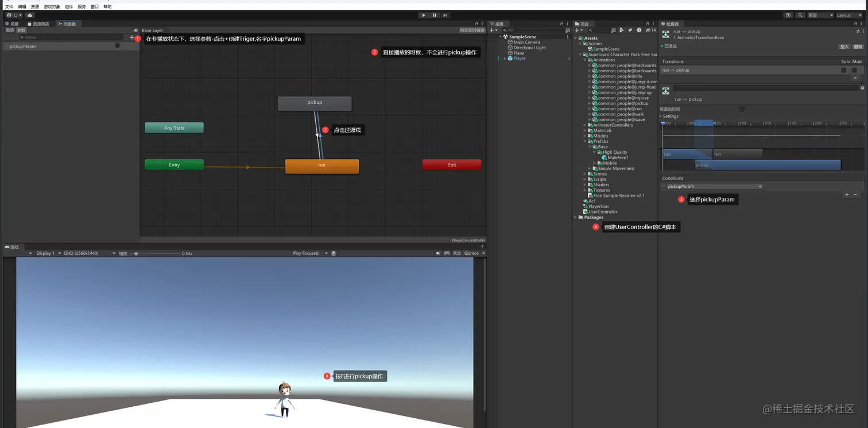Toggle animator layer visibility eye icon
This screenshot has height=428, width=868.
[x=135, y=30]
